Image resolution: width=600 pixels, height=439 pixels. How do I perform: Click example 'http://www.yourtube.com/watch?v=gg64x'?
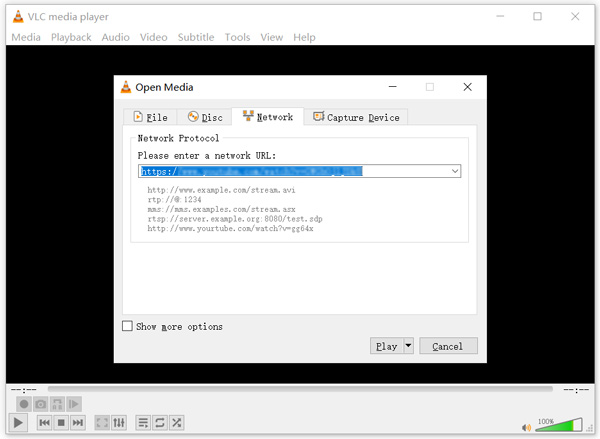[230, 228]
